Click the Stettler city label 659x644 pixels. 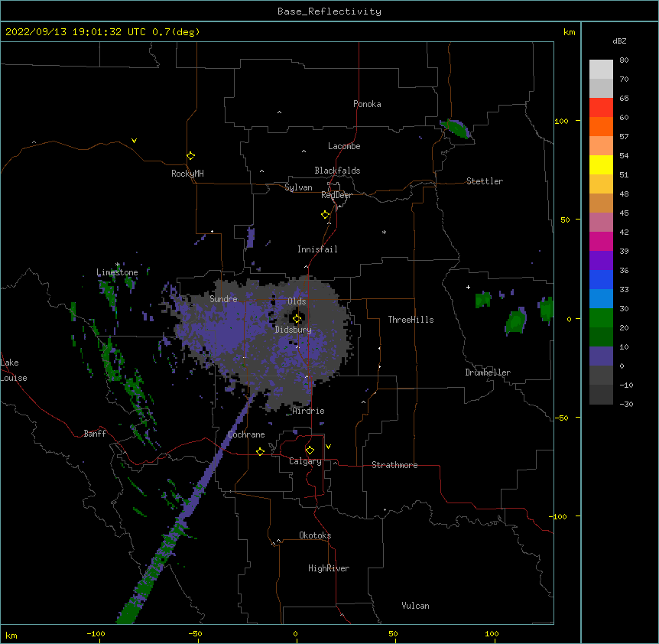[485, 181]
